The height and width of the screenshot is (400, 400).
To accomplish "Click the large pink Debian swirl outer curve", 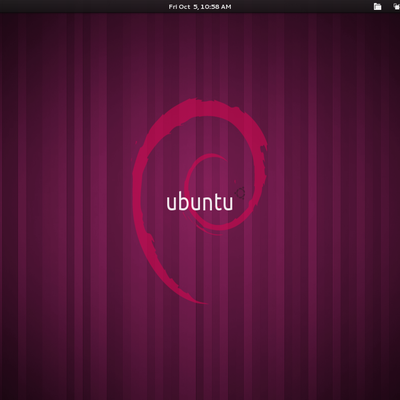I will [x=140, y=187].
